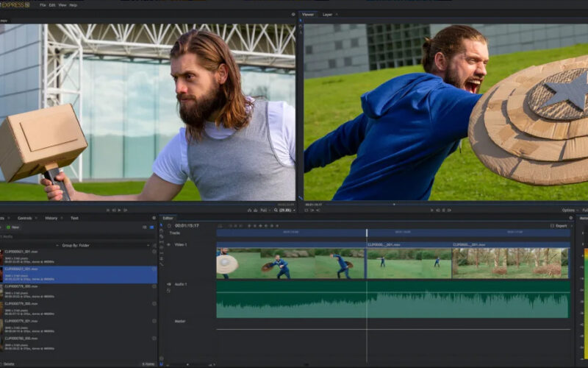The image size is (588, 368).
Task: Click the Export button in Editor
Action: pos(559,226)
